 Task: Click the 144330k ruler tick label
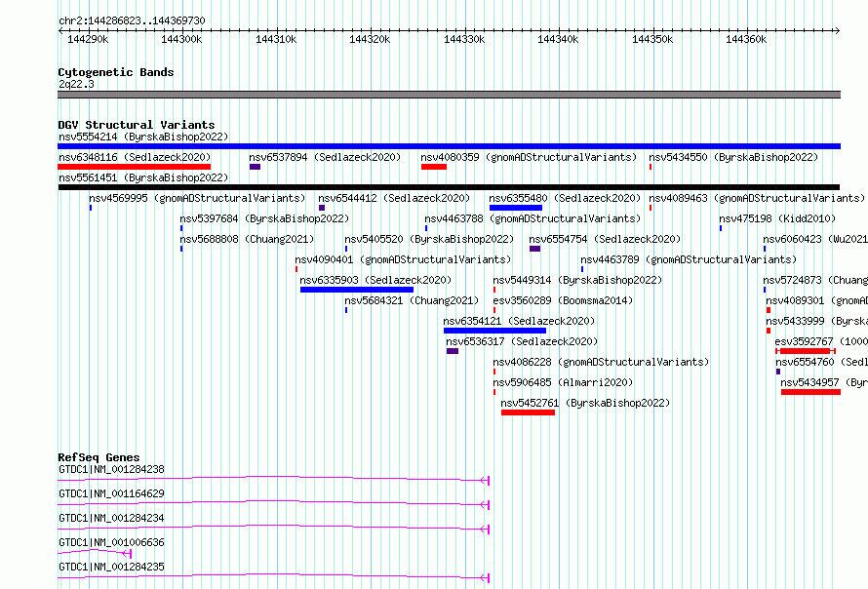[x=464, y=39]
